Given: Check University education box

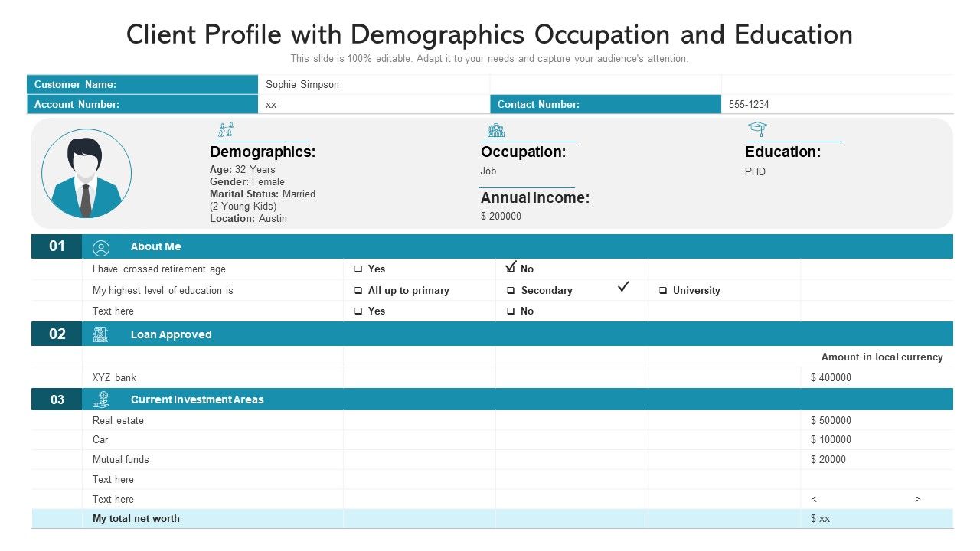Looking at the screenshot, I should coord(663,291).
